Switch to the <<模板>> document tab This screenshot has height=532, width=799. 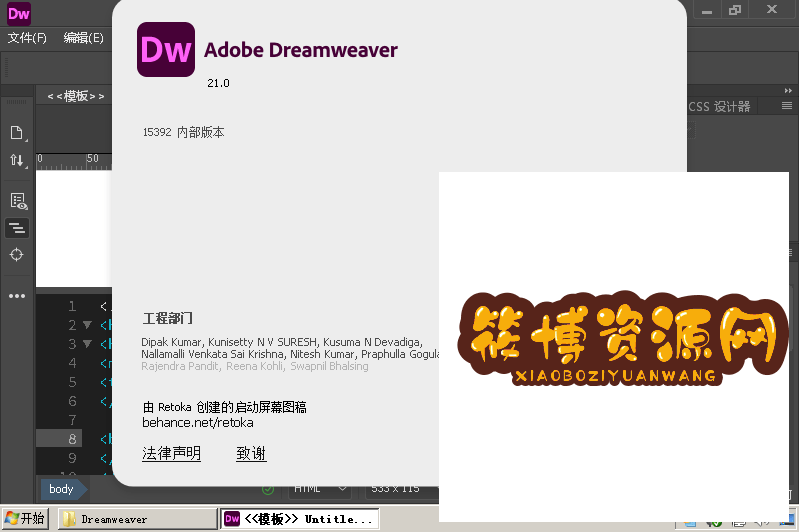75,96
